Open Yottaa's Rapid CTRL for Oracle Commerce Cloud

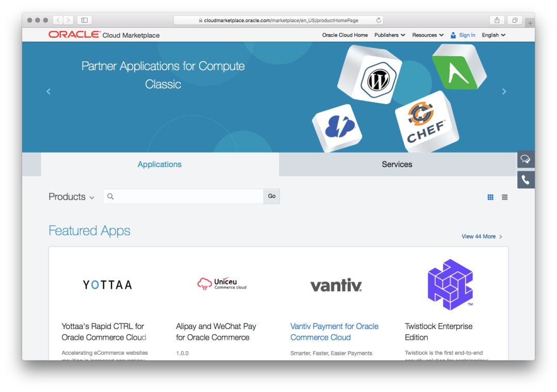(104, 332)
